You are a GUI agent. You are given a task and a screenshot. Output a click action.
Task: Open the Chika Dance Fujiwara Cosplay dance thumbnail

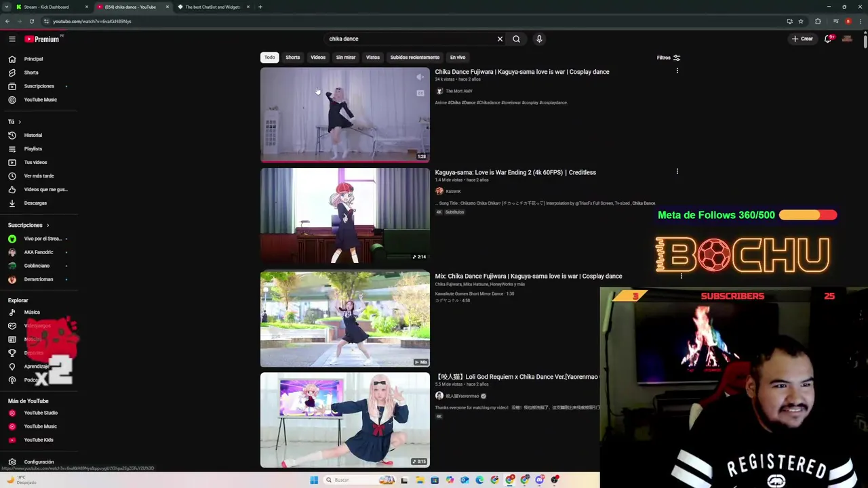345,115
